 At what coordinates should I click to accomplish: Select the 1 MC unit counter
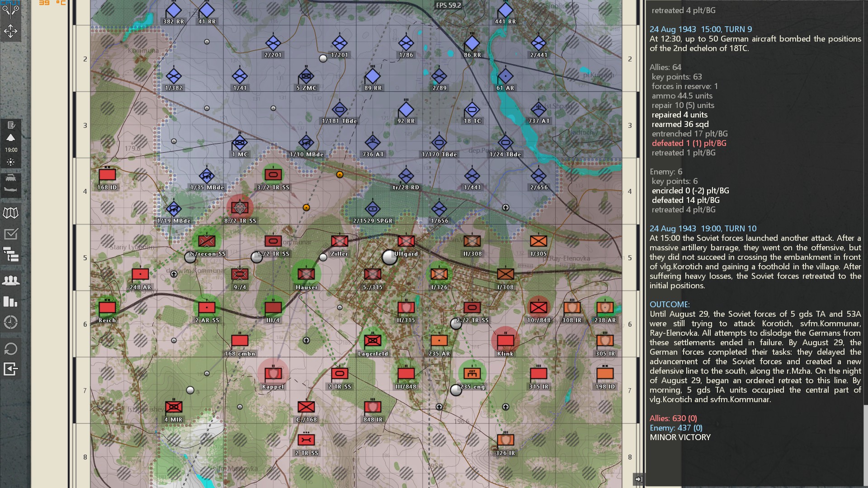point(240,143)
